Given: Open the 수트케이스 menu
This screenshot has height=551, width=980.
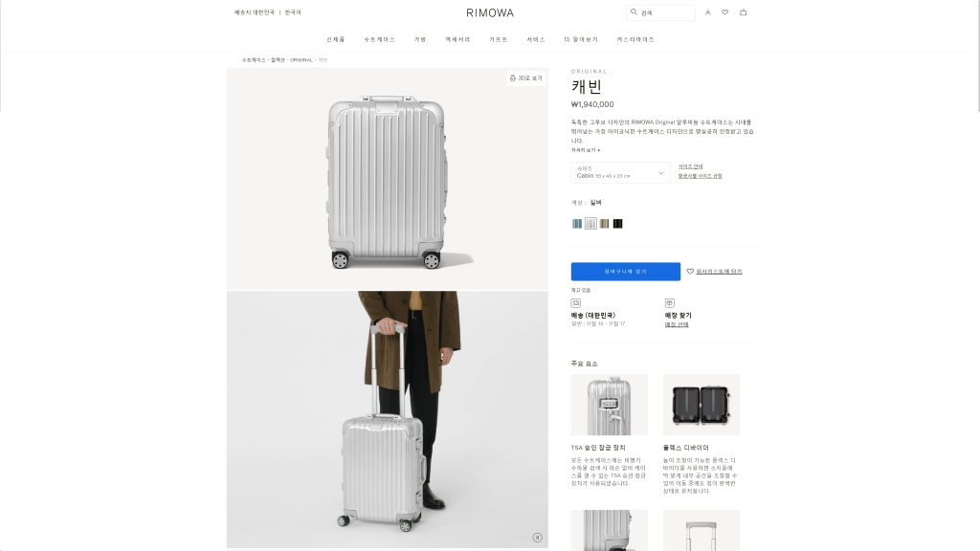Looking at the screenshot, I should pyautogui.click(x=379, y=39).
